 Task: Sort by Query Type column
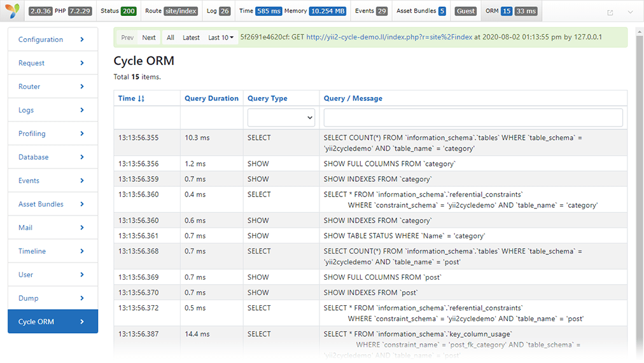point(267,99)
